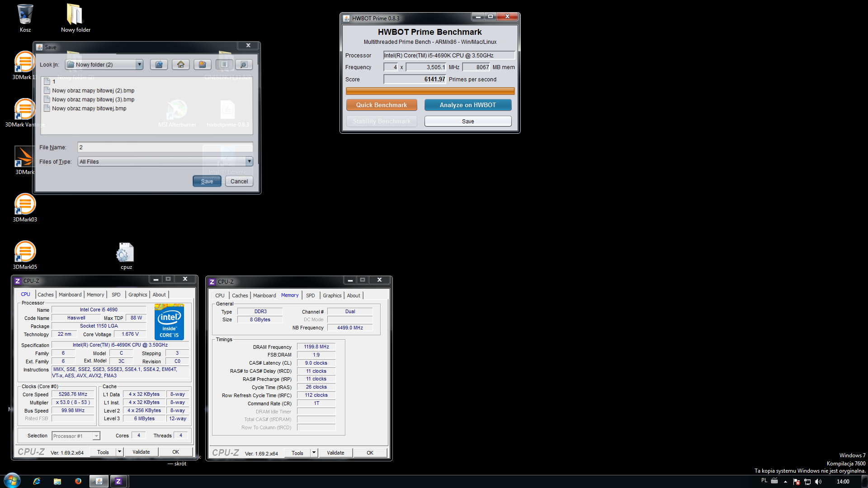Open Mainboard tab in left CPU-Z
868x488 pixels.
[70, 295]
